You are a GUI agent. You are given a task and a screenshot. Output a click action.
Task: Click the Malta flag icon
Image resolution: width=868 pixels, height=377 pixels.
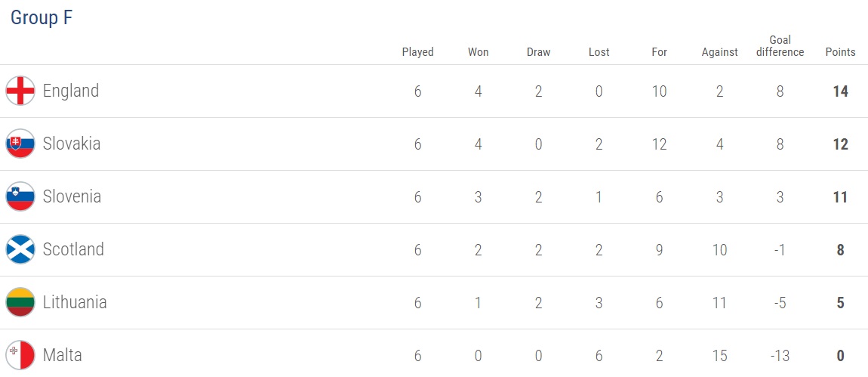coord(20,356)
